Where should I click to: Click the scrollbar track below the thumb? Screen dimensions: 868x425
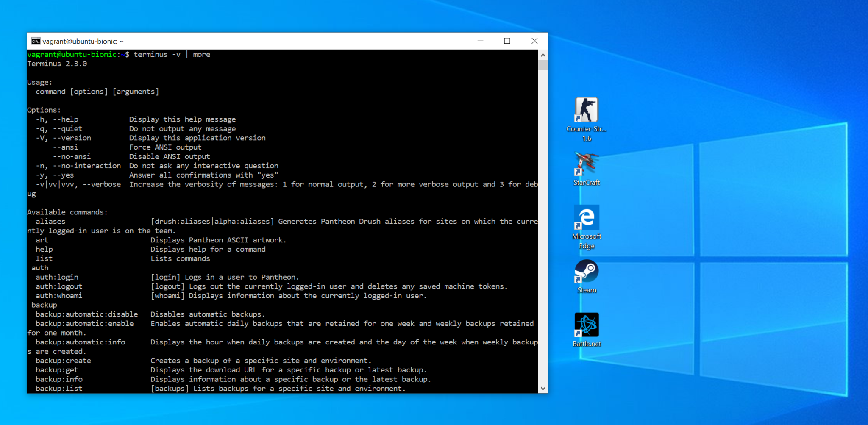point(543,212)
